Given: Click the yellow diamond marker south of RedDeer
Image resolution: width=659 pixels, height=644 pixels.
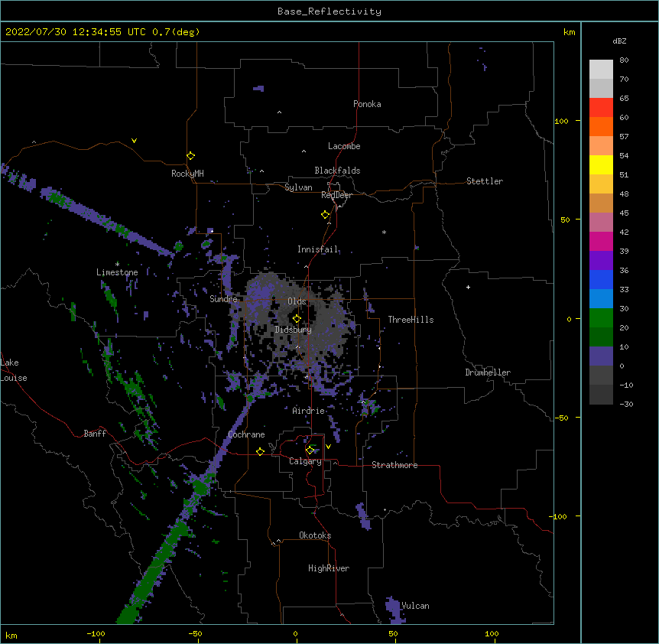Looking at the screenshot, I should coord(326,215).
